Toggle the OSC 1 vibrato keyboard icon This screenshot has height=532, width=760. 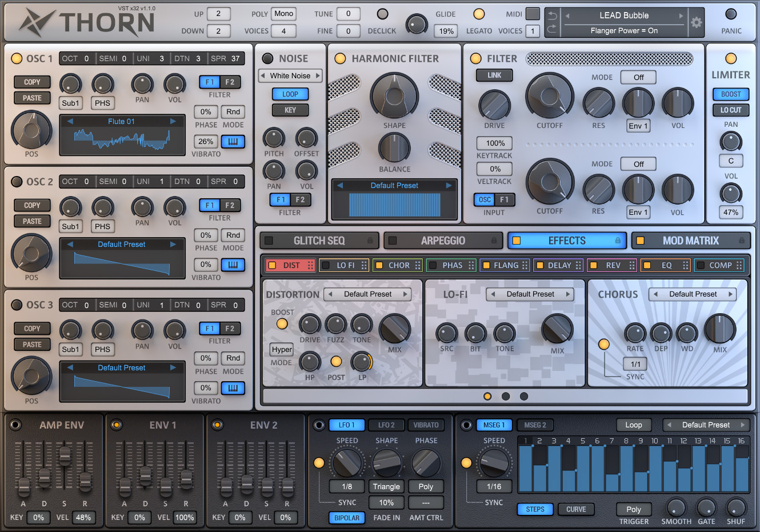(x=233, y=141)
